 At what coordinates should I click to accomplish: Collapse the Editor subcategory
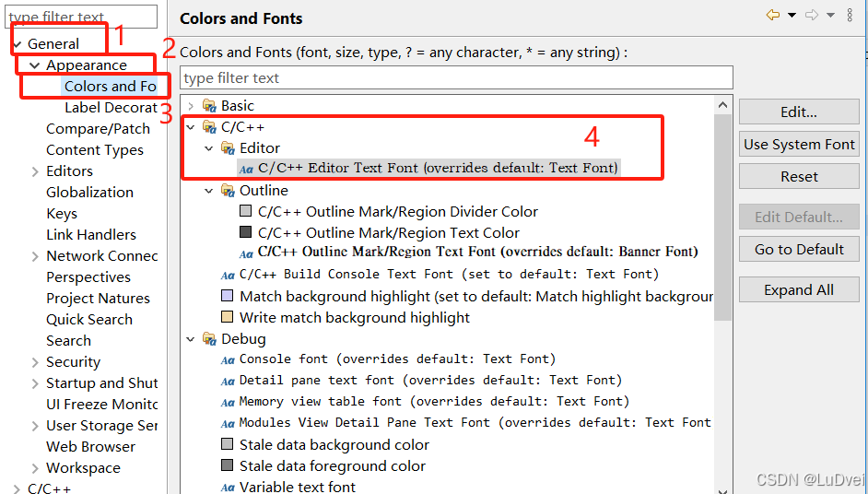click(x=208, y=148)
